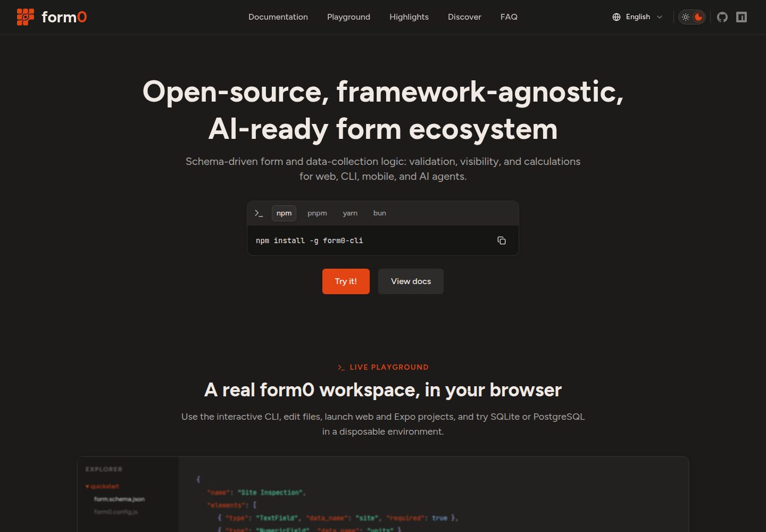Expand the quickstart folder in Explorer
The height and width of the screenshot is (532, 766).
[102, 486]
